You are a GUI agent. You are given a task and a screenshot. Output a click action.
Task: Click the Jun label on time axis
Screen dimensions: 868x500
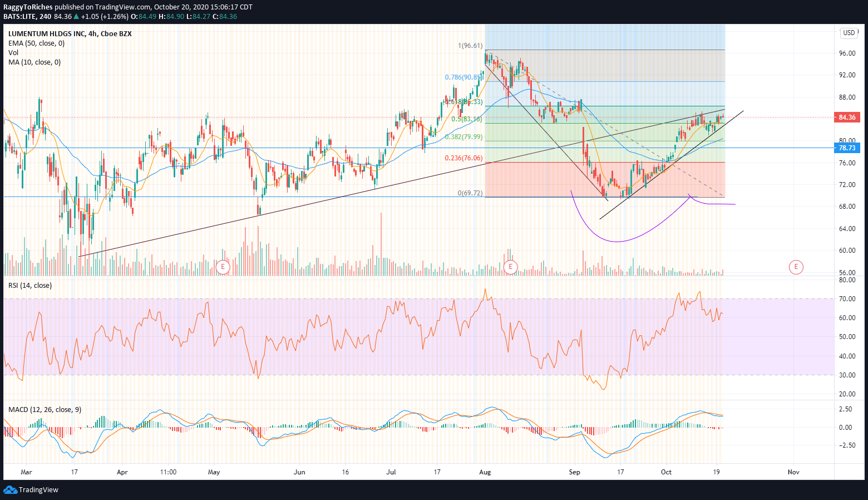click(x=299, y=472)
